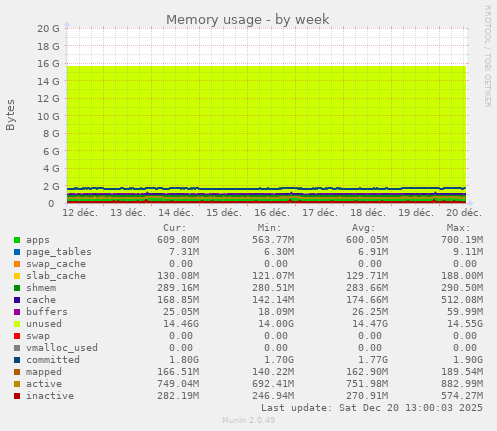
Task: Select the 'mapped' legend label
Action: pos(44,372)
